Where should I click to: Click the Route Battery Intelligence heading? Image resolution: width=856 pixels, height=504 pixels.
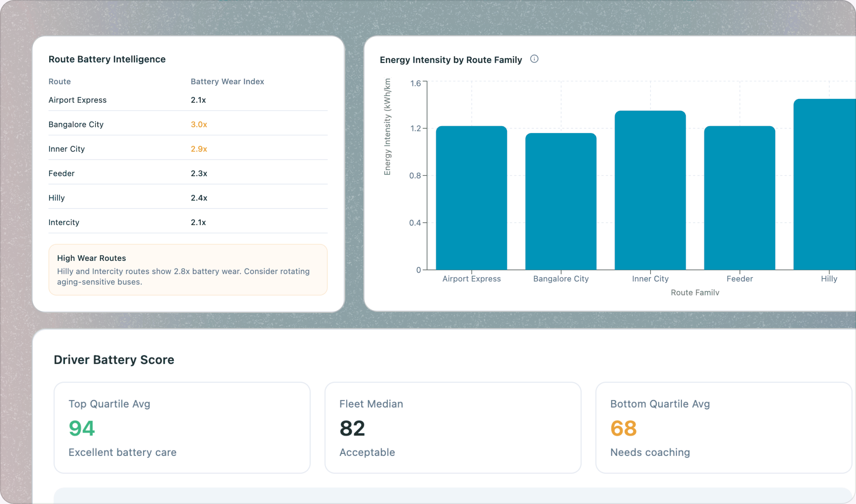(107, 59)
